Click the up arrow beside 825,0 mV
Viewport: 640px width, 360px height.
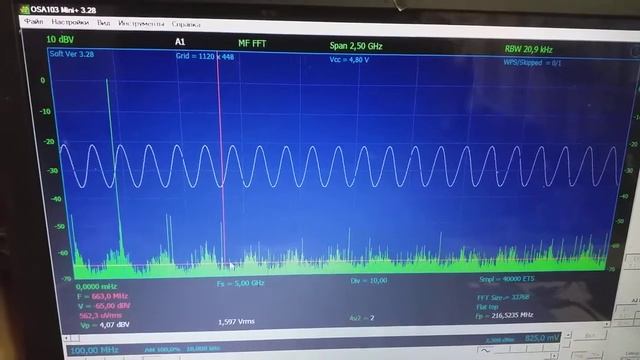[567, 335]
